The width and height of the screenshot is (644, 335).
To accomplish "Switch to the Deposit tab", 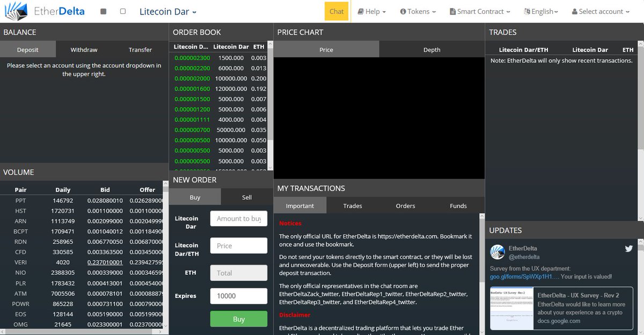I will pos(28,49).
